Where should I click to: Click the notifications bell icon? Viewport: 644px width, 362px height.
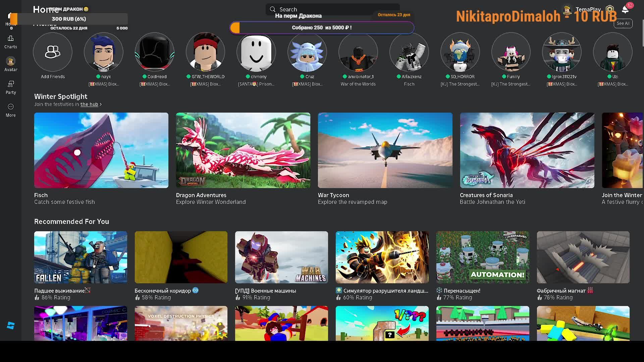pyautogui.click(x=625, y=10)
